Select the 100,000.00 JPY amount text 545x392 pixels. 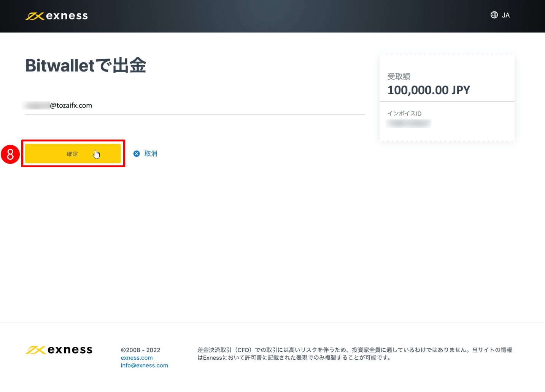(429, 90)
